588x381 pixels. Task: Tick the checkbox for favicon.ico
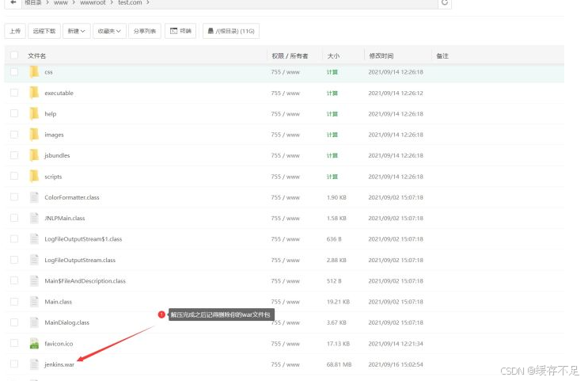coord(14,343)
